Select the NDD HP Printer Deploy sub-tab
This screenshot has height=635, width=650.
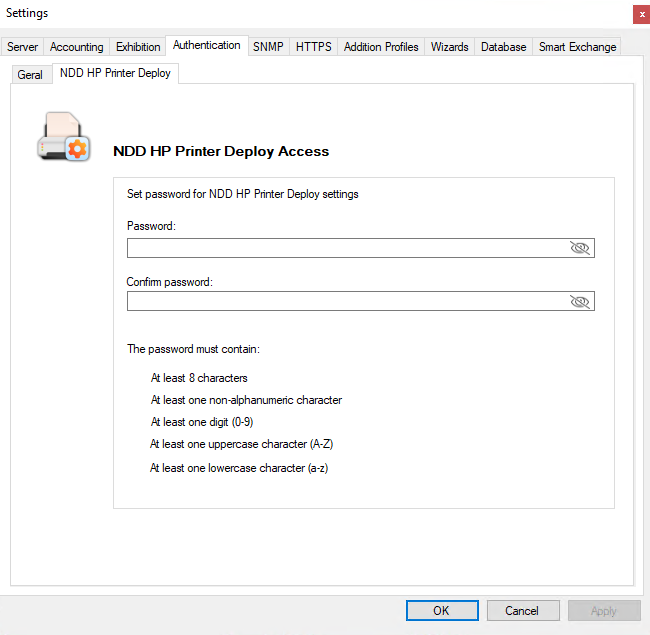115,73
